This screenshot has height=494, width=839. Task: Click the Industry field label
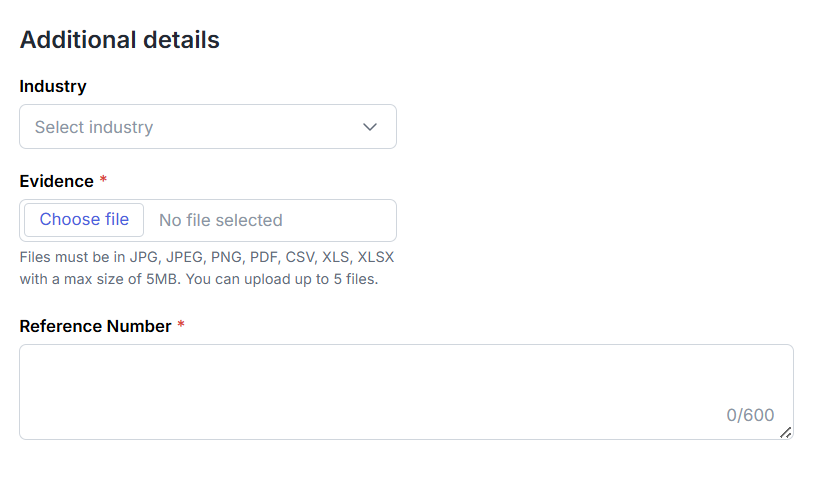point(53,86)
